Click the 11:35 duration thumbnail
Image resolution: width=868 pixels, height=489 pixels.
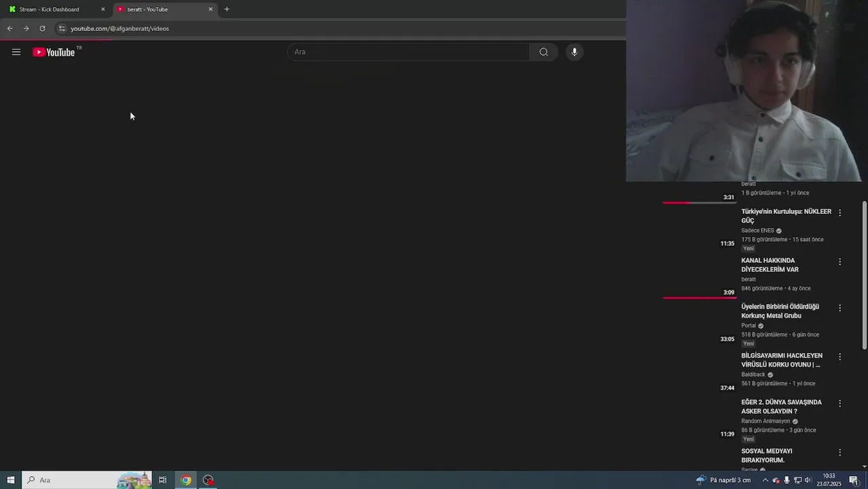click(700, 229)
